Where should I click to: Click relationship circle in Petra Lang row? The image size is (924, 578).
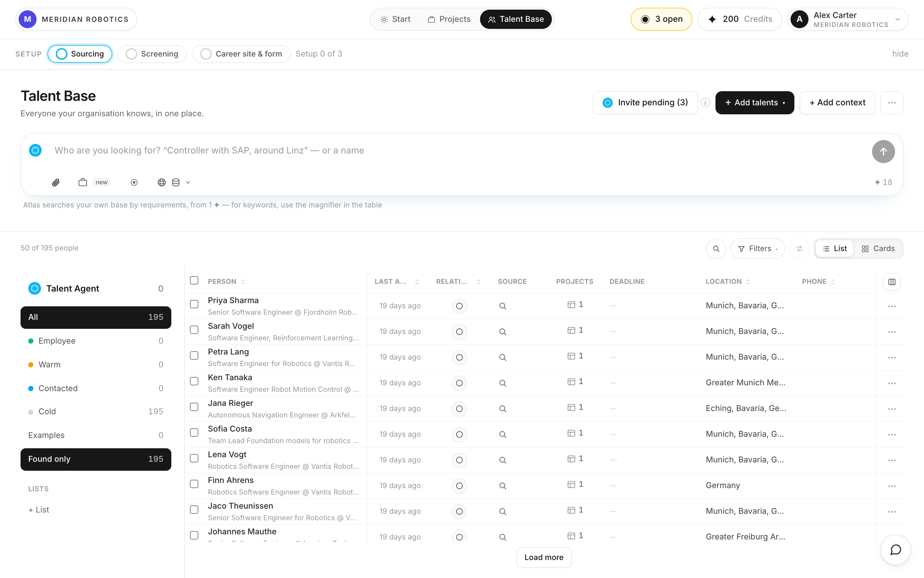pyautogui.click(x=459, y=357)
